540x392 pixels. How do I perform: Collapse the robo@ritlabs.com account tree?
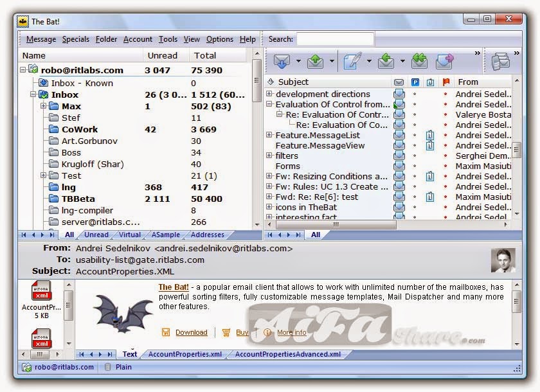click(x=22, y=70)
